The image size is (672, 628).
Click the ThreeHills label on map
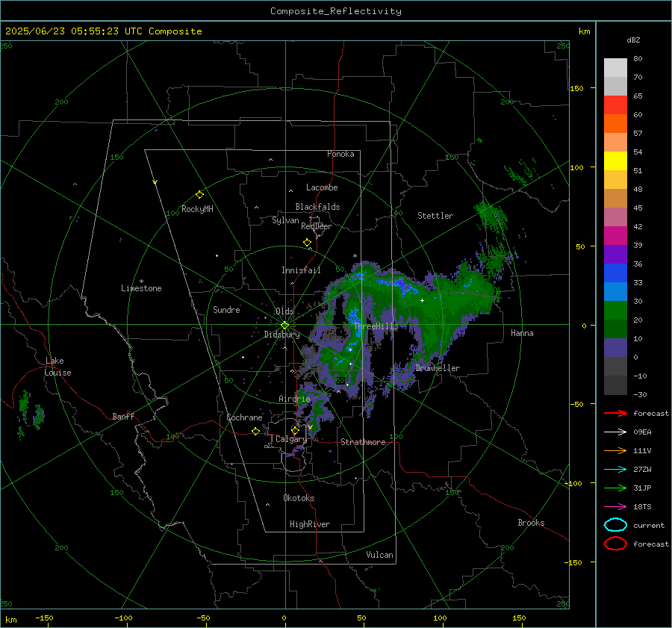point(376,326)
